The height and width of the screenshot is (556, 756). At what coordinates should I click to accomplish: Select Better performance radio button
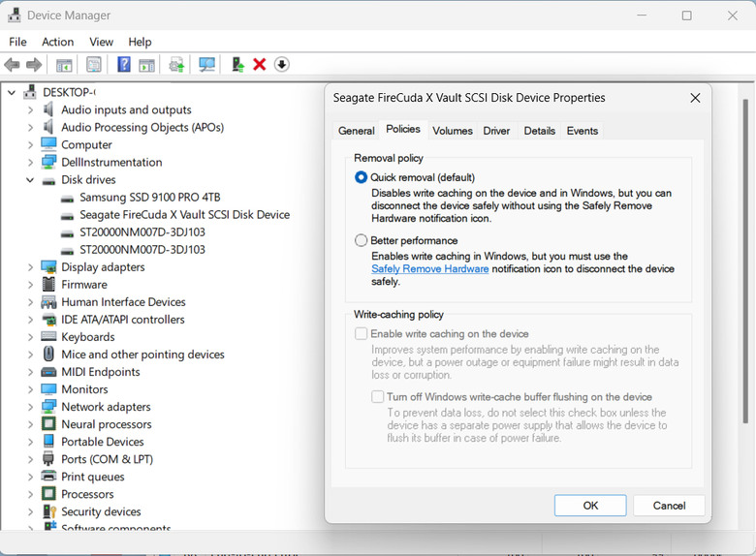point(361,240)
